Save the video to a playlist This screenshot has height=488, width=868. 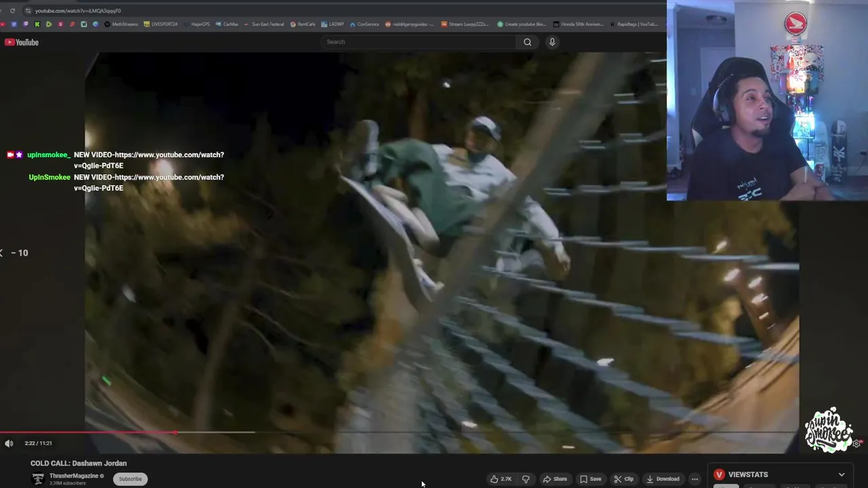591,479
